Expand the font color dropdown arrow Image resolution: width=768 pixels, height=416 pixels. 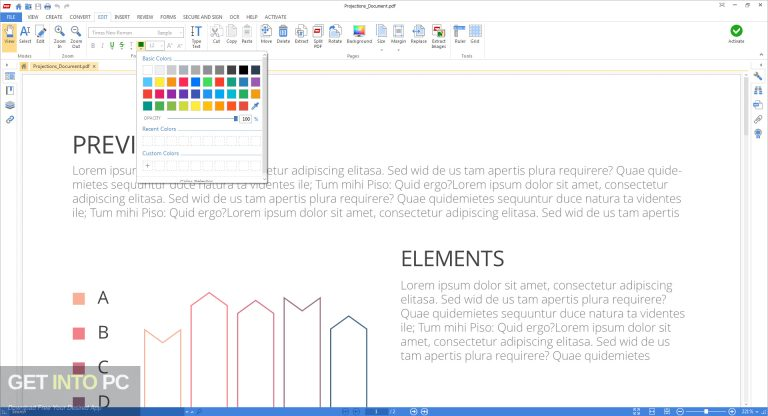tap(141, 50)
